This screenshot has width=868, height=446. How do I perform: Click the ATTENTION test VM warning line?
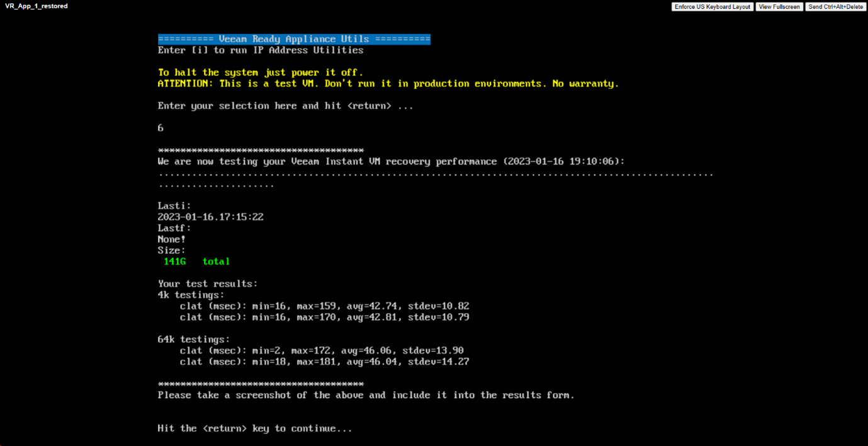point(388,84)
